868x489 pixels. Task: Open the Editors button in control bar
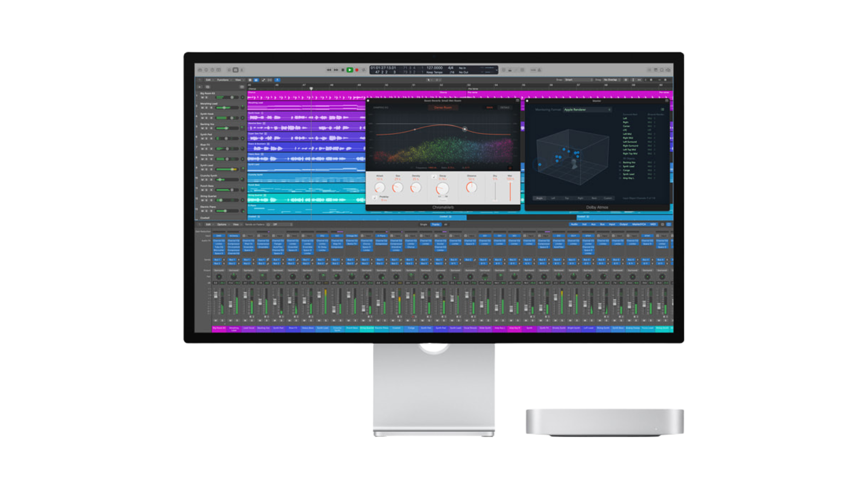pyautogui.click(x=242, y=70)
